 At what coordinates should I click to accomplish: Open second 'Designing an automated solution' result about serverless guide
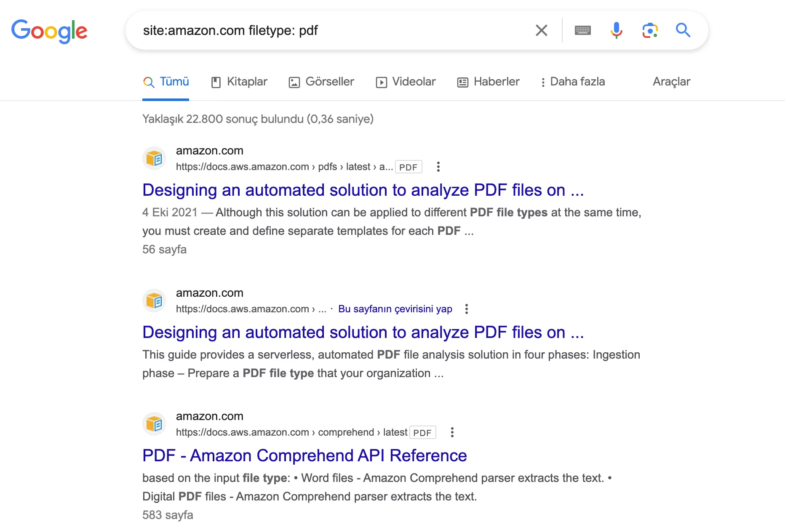363,332
